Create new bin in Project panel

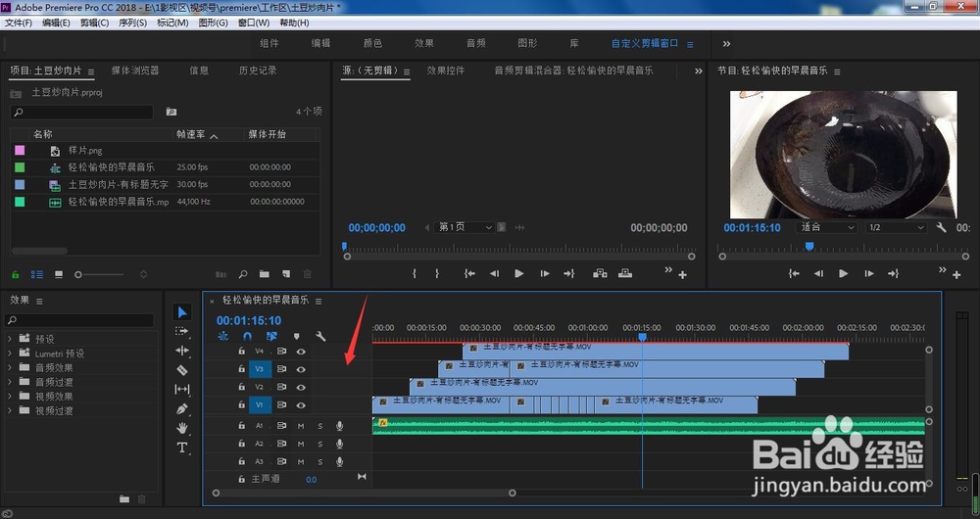click(265, 274)
